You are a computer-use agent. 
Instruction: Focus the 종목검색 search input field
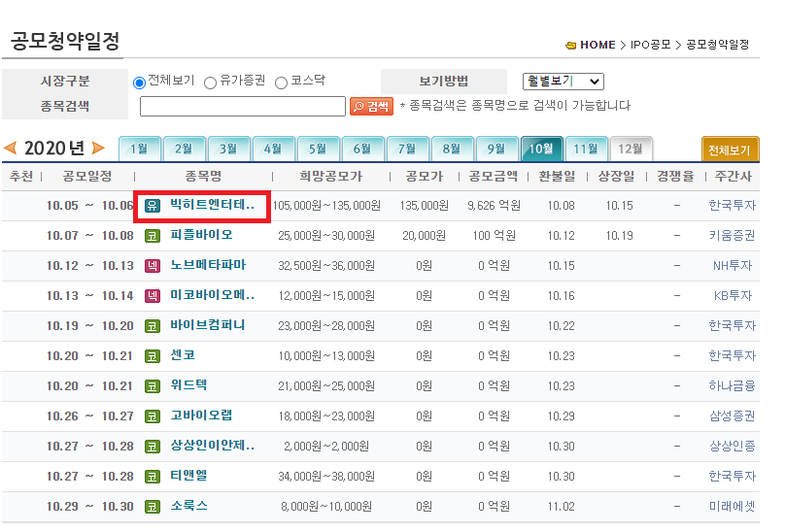click(x=243, y=106)
